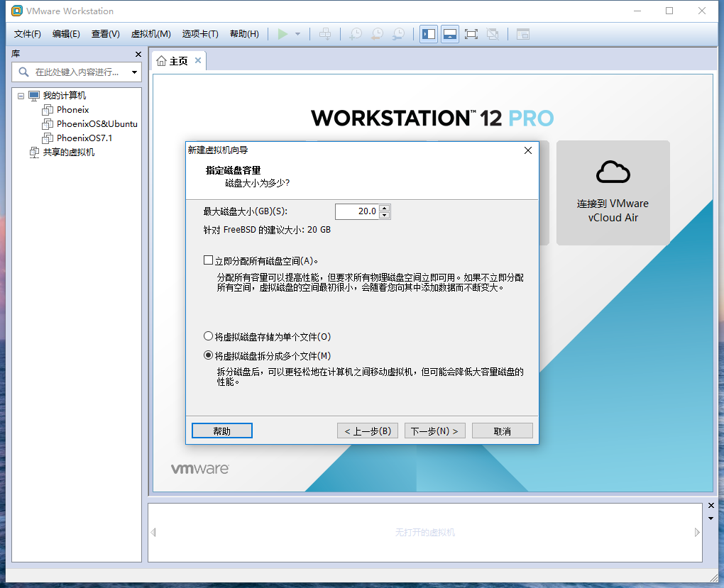
Task: Click the console view toolbar icon
Action: pyautogui.click(x=522, y=34)
